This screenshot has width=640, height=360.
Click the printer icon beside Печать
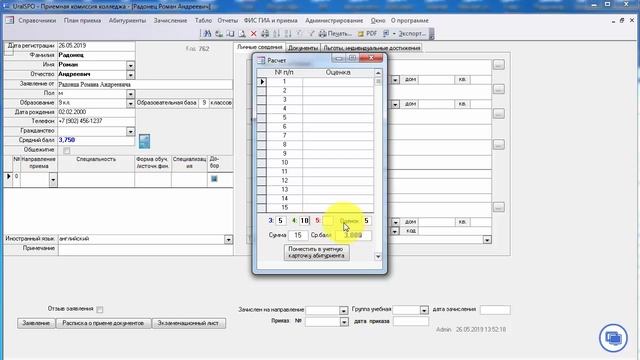click(x=322, y=33)
